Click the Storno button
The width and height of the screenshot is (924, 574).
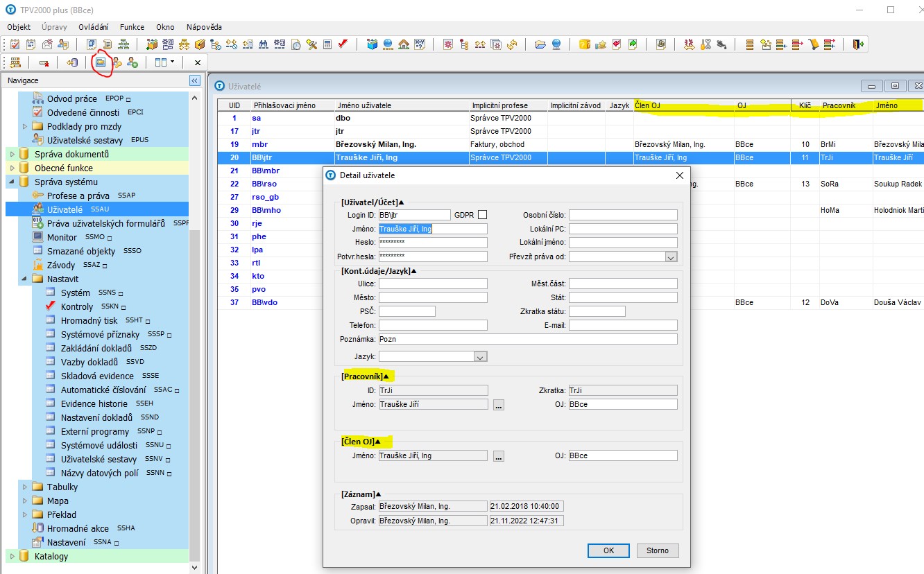click(x=657, y=550)
